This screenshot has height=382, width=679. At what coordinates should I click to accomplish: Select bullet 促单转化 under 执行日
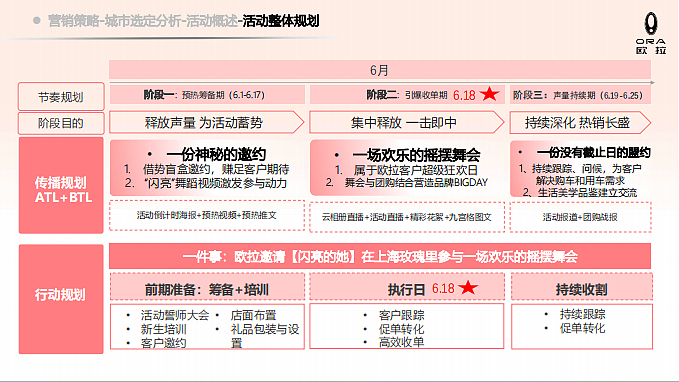point(401,329)
